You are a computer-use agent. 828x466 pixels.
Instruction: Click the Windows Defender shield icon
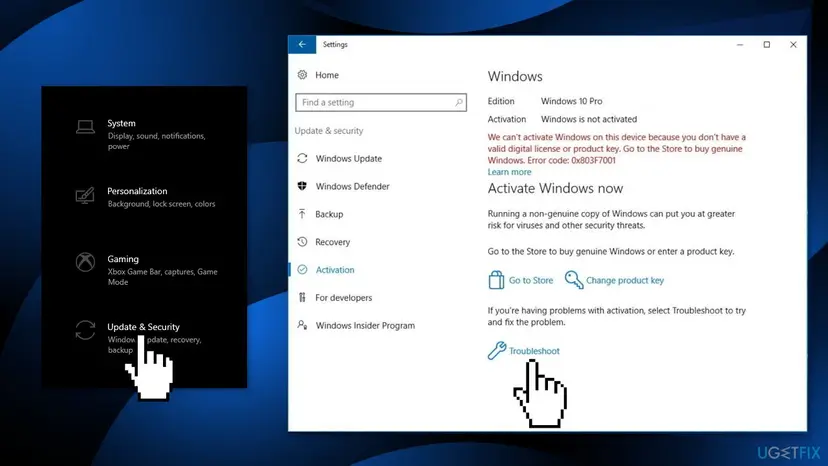point(302,186)
